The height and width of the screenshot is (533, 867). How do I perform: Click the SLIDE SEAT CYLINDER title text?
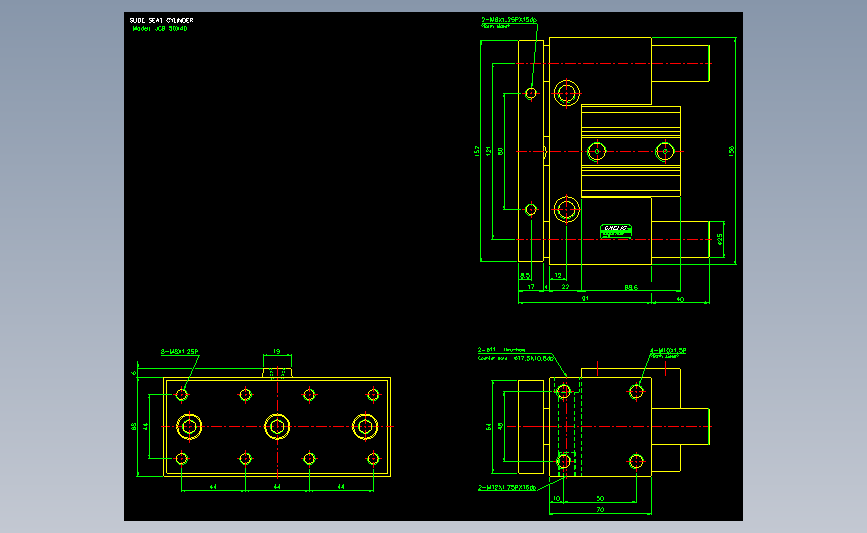point(161,20)
